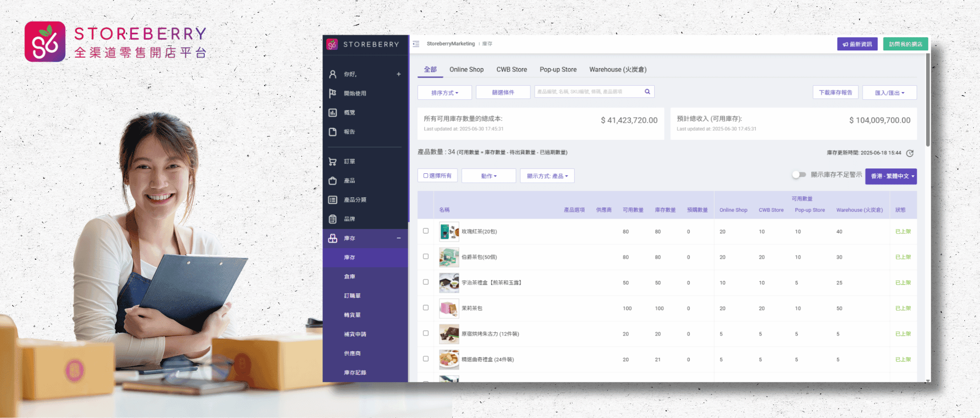Open the 動作 dropdown
This screenshot has width=980, height=418.
489,176
